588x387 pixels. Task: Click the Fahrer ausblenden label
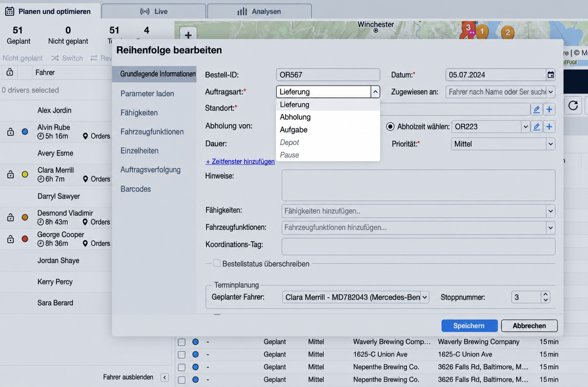pyautogui.click(x=128, y=377)
